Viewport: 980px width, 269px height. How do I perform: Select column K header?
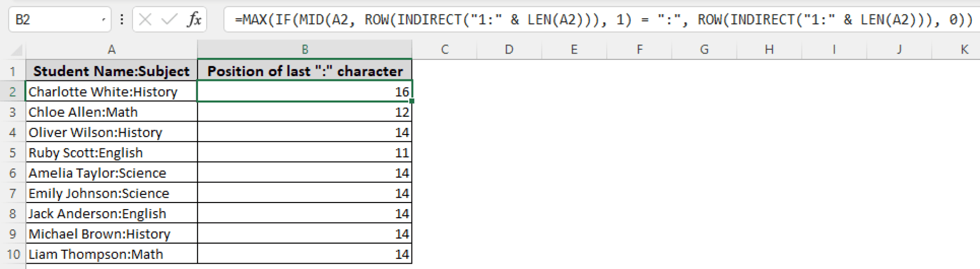coord(964,49)
